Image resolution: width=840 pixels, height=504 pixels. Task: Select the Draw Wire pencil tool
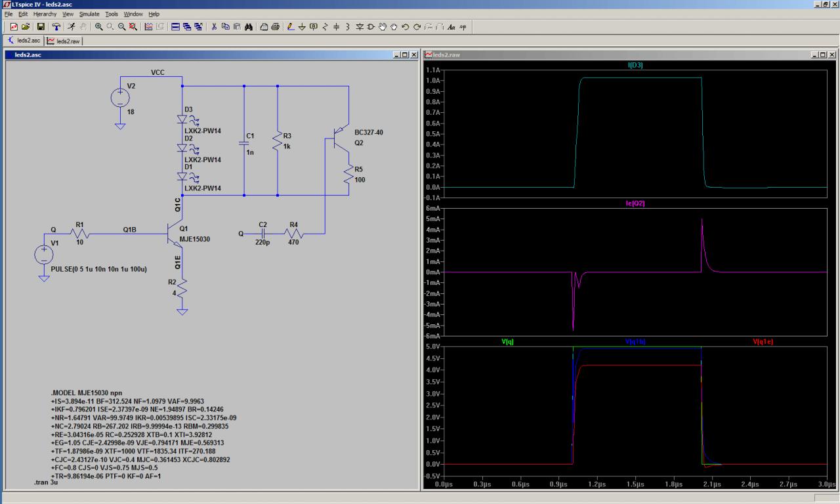coord(291,27)
